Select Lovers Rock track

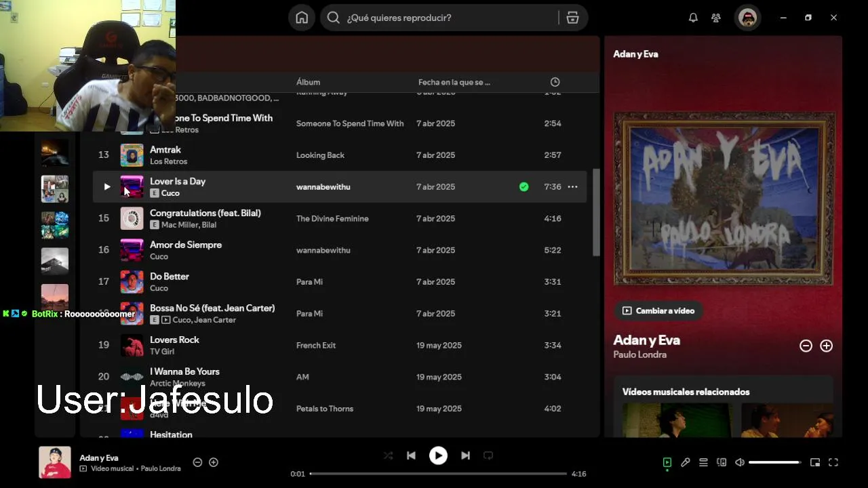(x=174, y=340)
